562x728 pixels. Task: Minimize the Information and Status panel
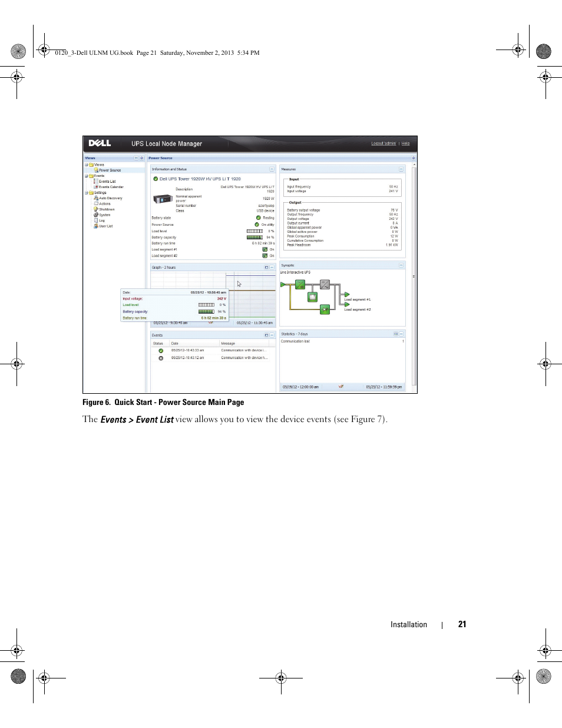click(x=272, y=169)
